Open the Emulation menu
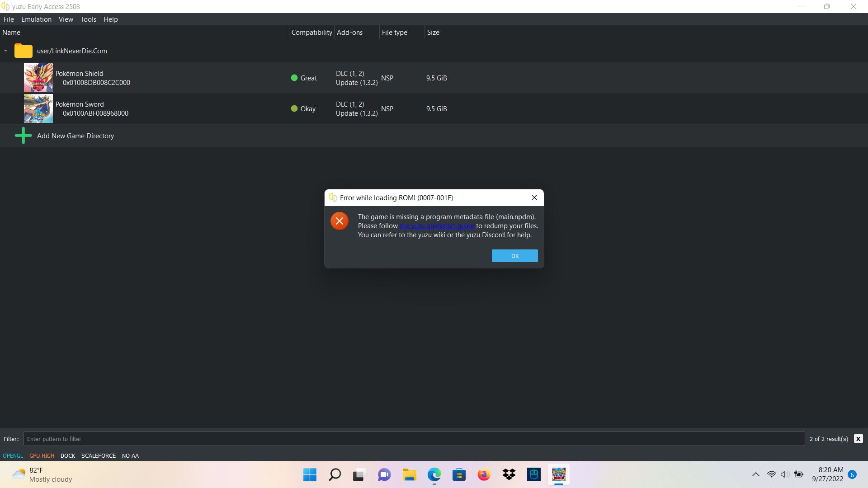Screen dimensions: 868x488 pyautogui.click(x=36, y=19)
